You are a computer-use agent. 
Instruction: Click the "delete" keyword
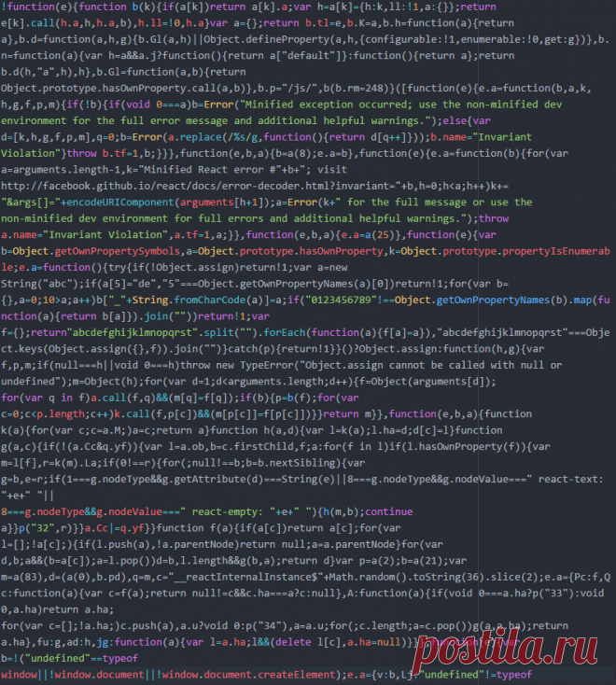294,642
